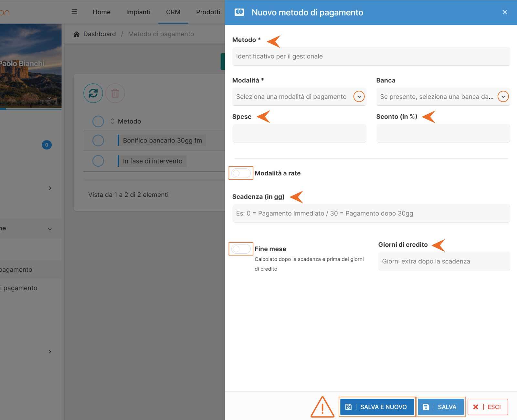
Task: Expand the user profile chevron
Action: (x=49, y=98)
